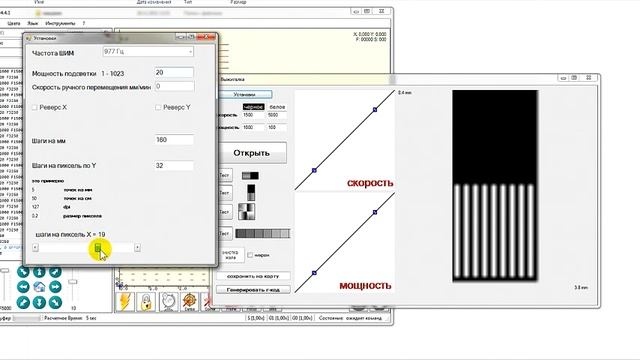
Task: Click the right arrow of steps-per-pixel scrollbar
Action: click(138, 247)
